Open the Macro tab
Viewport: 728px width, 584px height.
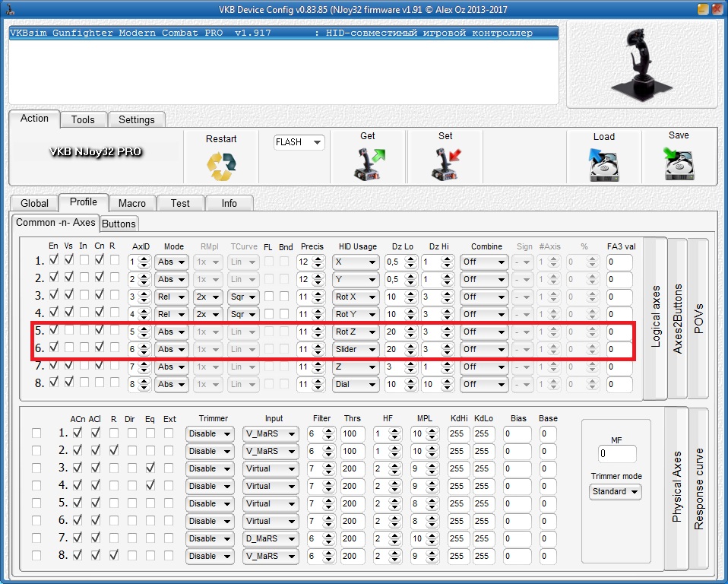pos(132,203)
